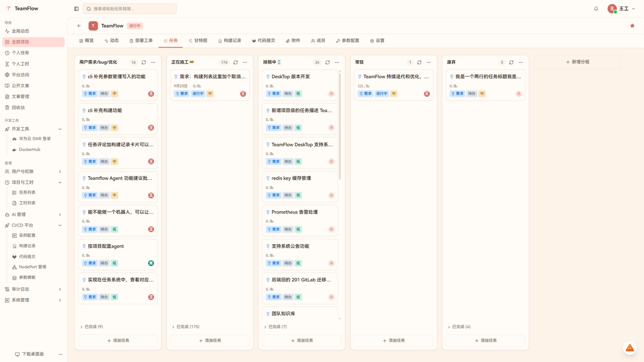
Task: Switch to the 构建记录 tab
Action: pyautogui.click(x=230, y=41)
